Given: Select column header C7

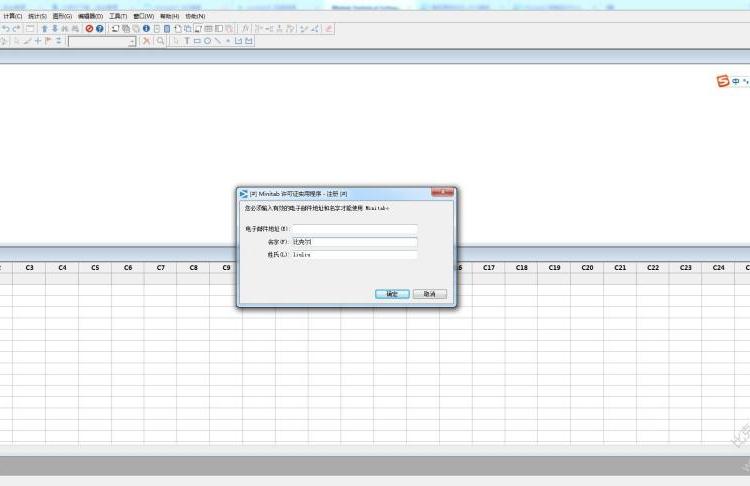Looking at the screenshot, I should click(x=161, y=268).
